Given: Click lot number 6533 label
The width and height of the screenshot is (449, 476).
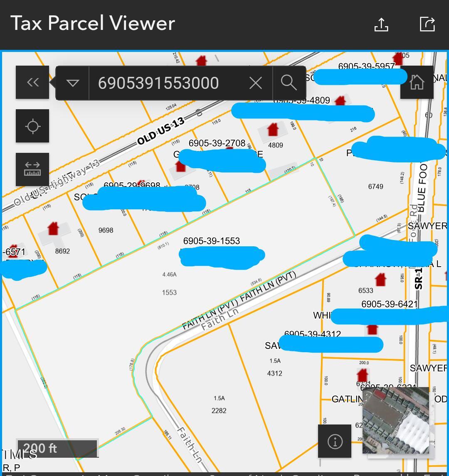Looking at the screenshot, I should coord(365,290).
